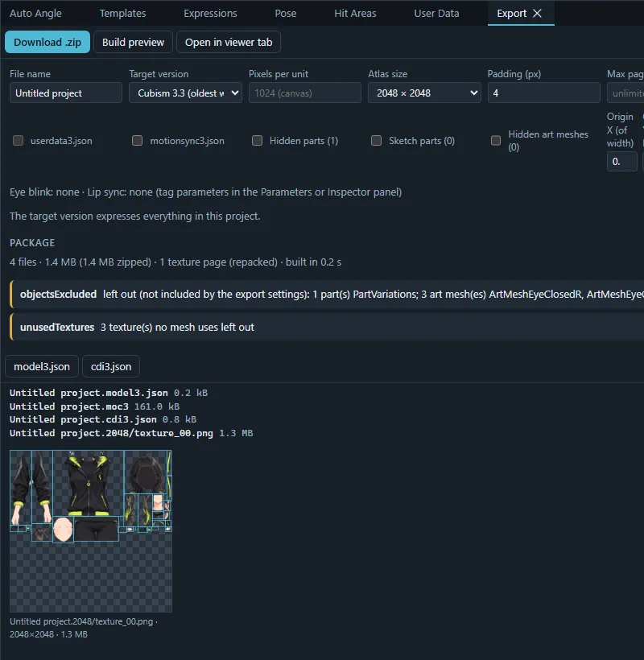This screenshot has width=644, height=660.
Task: Click the texture_00.png caption below thumbnail
Action: [x=84, y=628]
